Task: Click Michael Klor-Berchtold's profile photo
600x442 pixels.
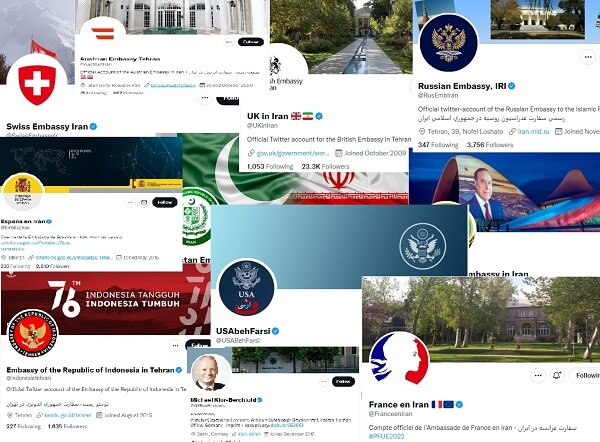Action: (211, 372)
